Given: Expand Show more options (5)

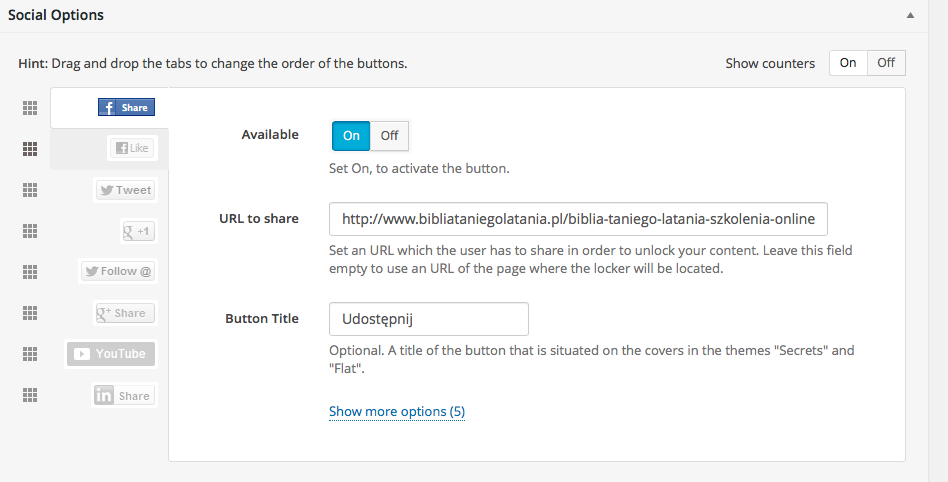Looking at the screenshot, I should pyautogui.click(x=397, y=412).
